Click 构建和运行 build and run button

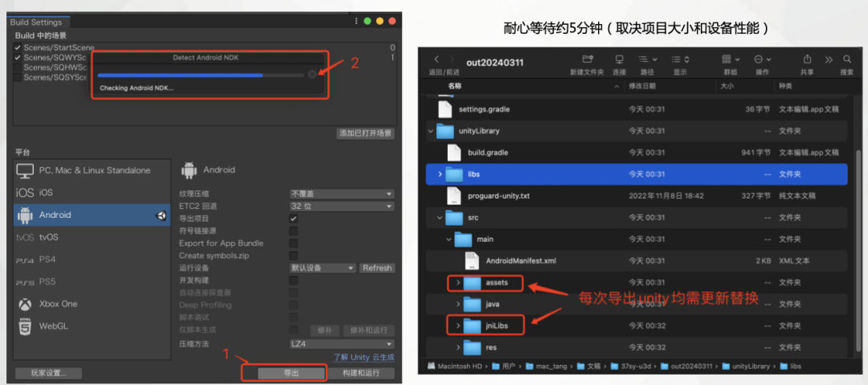(361, 374)
